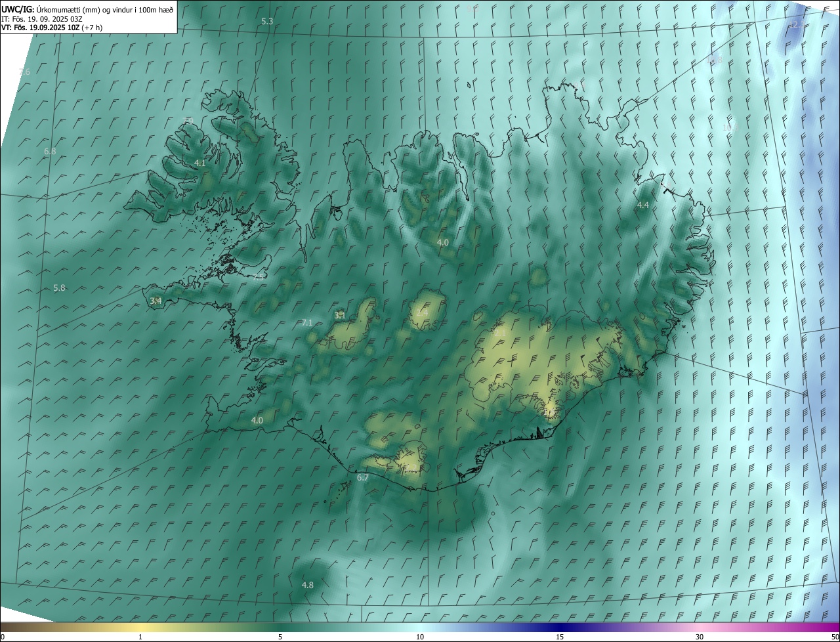The image size is (840, 642).
Task: Click the 50 tick on the color scale
Action: 835,637
